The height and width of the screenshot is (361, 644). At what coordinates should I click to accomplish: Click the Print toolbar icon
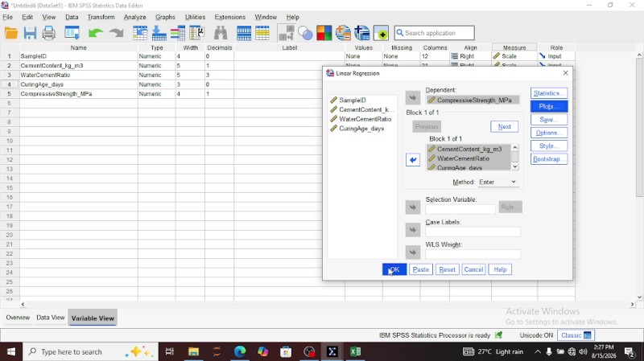49,33
